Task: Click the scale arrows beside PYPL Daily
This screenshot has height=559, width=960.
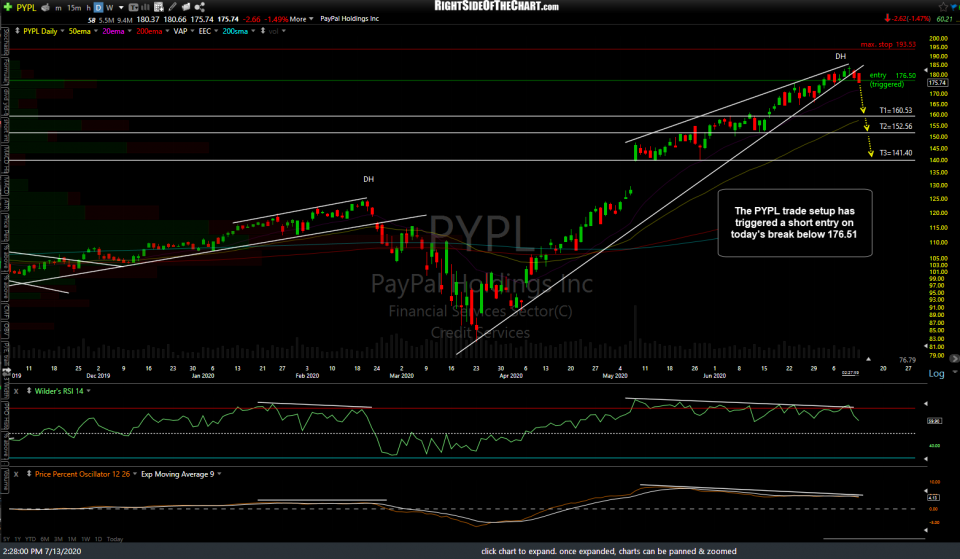Action: [17, 31]
